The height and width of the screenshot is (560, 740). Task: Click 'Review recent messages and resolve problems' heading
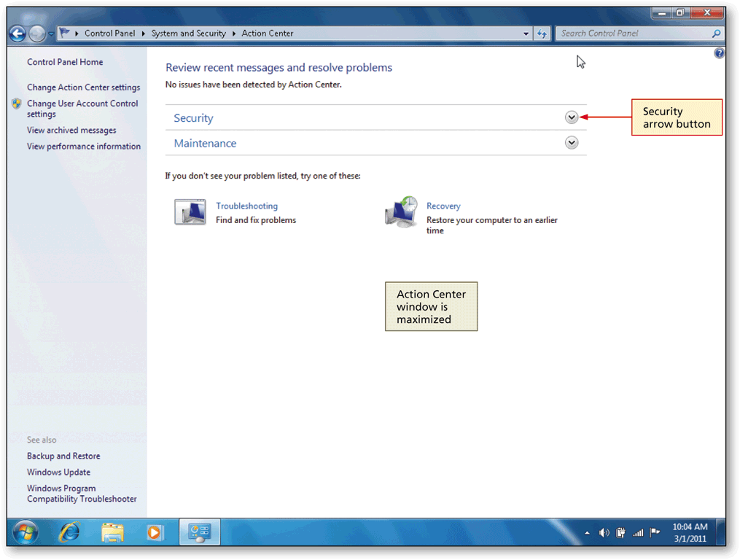279,68
